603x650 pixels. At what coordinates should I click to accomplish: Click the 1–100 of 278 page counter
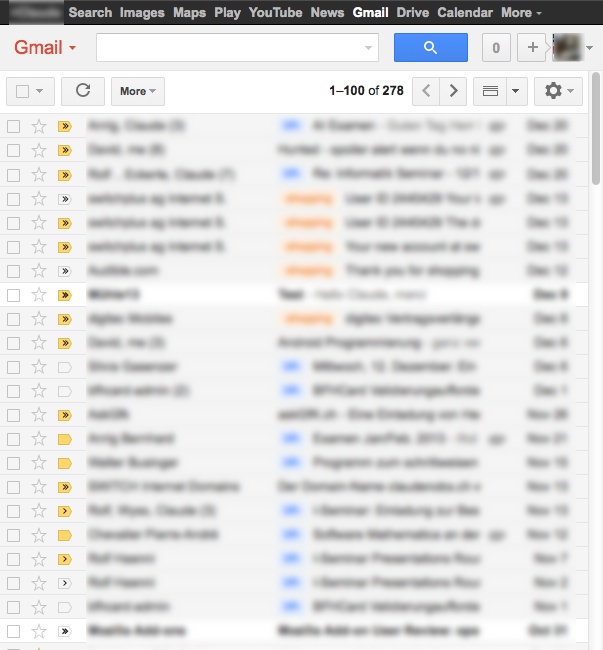pos(366,90)
